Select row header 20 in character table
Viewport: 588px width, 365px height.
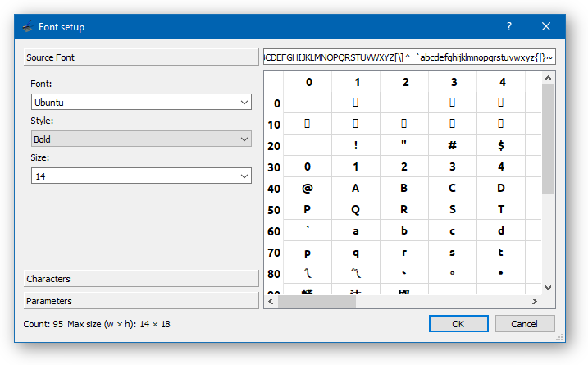point(274,145)
